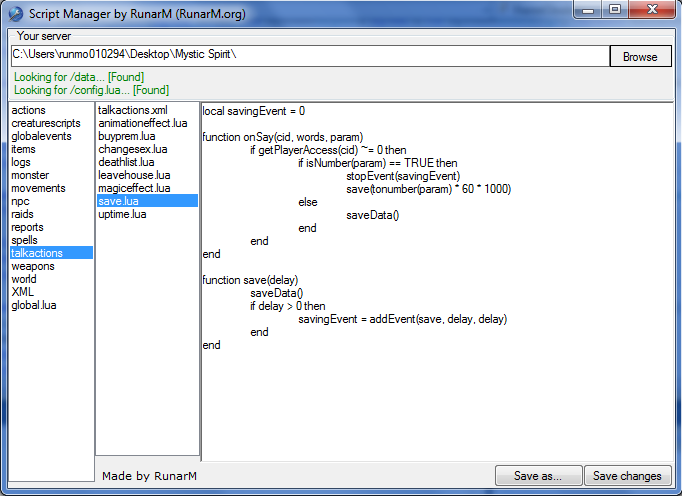
Task: Select the highlighted talkactions folder
Action: (51, 253)
